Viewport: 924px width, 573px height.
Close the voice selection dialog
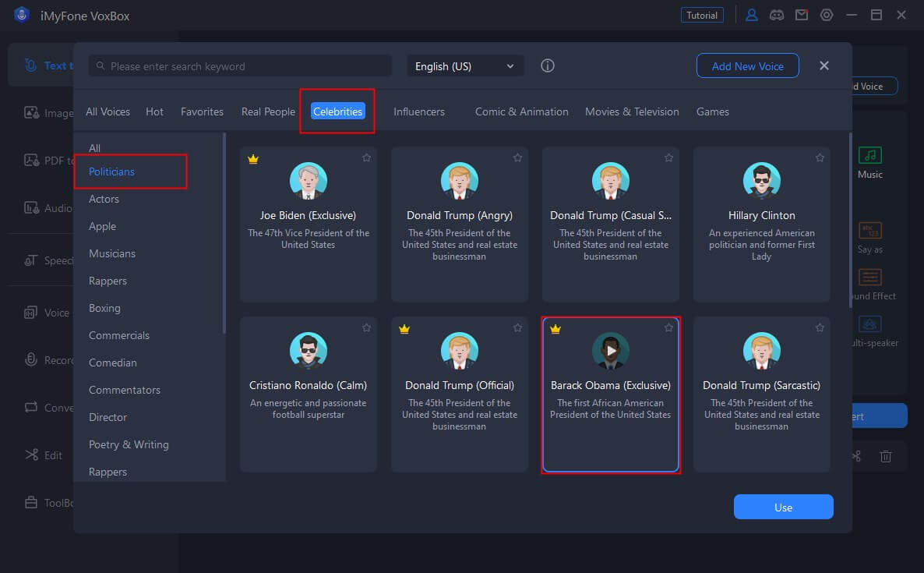823,65
